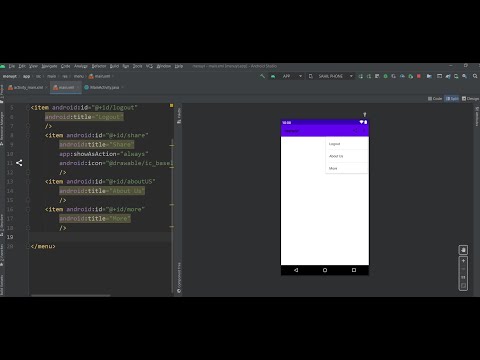Open the Analyze menu
The width and height of the screenshot is (480, 360).
[81, 66]
